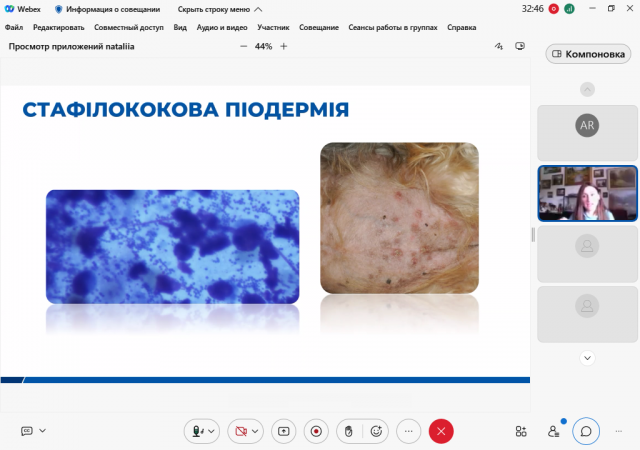Open the Вид menu
Screen dimensions: 640x450
180,27
